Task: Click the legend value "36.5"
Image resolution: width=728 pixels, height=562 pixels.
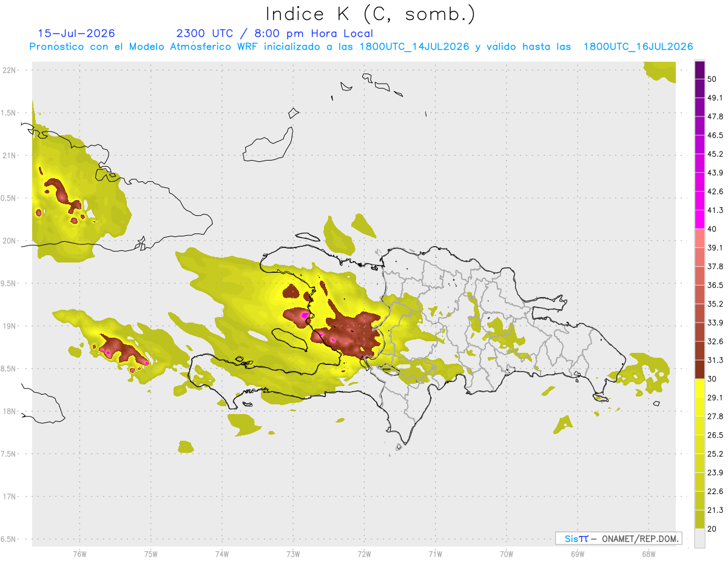Action: pos(715,285)
